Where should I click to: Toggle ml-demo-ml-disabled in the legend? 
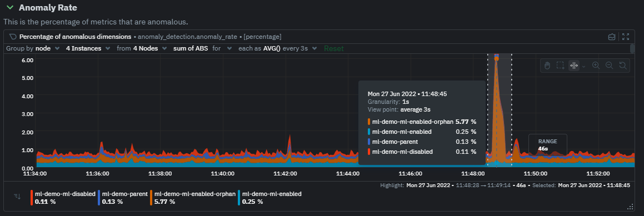click(63, 198)
